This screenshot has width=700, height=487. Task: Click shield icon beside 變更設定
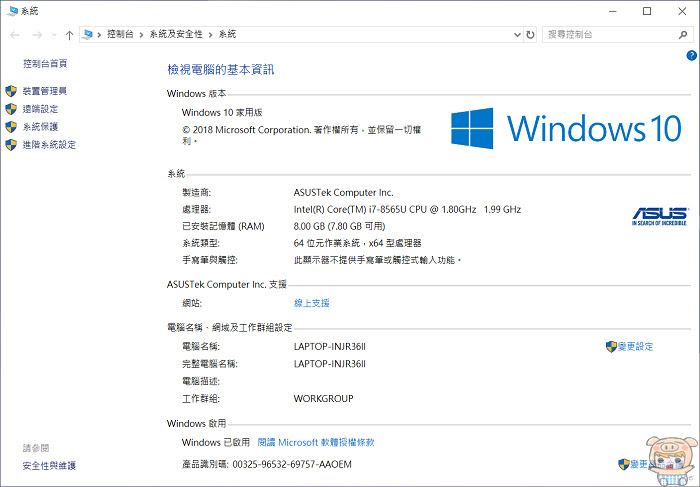pos(611,346)
